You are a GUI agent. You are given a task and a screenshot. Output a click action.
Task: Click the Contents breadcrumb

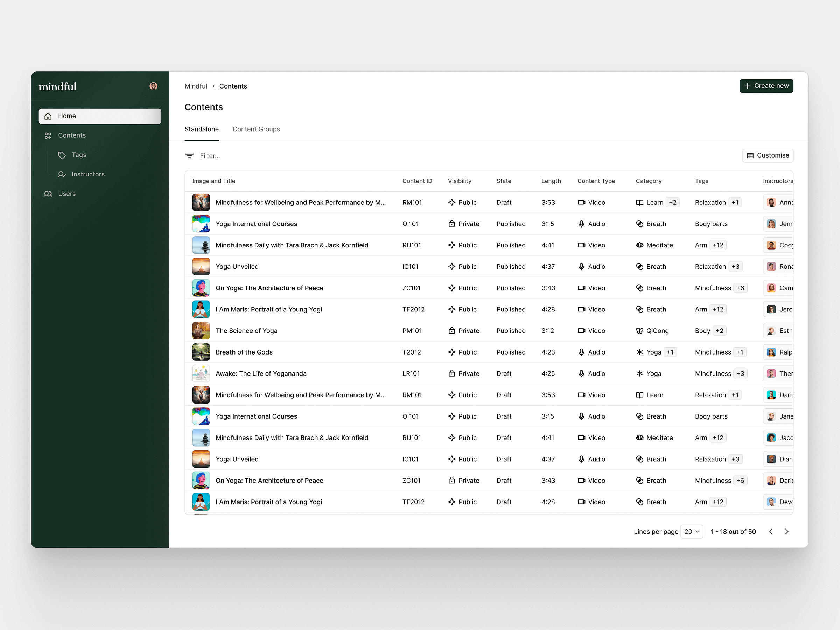pos(233,86)
